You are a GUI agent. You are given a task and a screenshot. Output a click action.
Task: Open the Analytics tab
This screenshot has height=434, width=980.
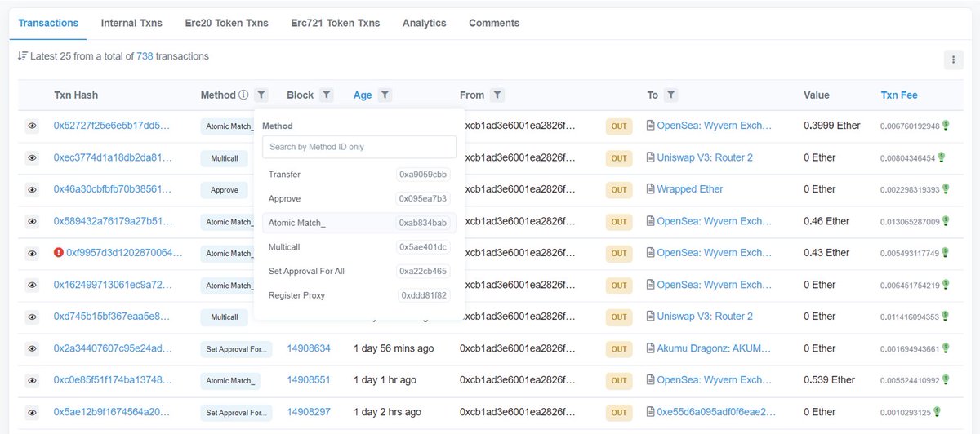click(425, 23)
